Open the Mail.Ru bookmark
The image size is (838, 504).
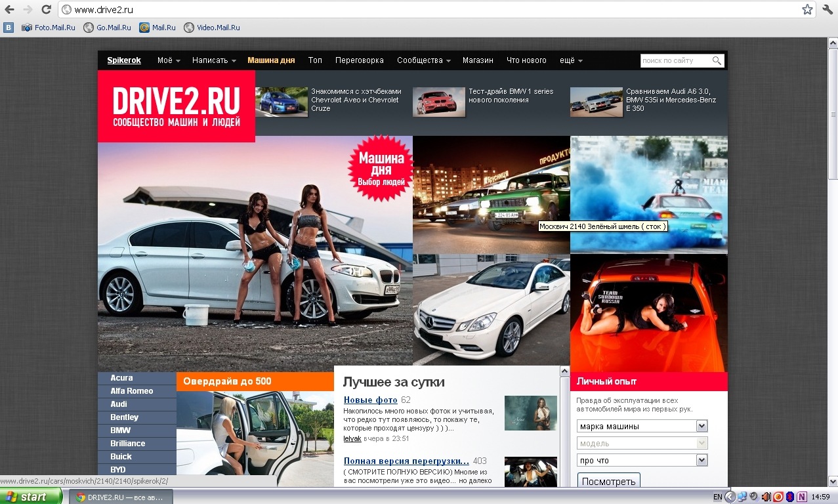click(x=157, y=28)
